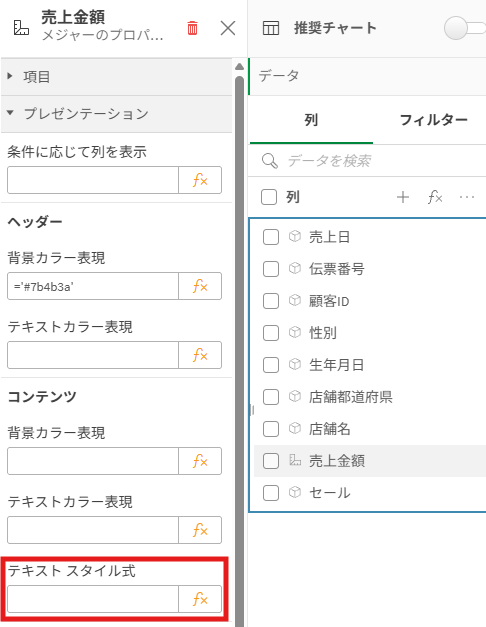This screenshot has height=627, width=486.
Task: Check the 店舗都道府県 checkbox
Action: pos(271,397)
